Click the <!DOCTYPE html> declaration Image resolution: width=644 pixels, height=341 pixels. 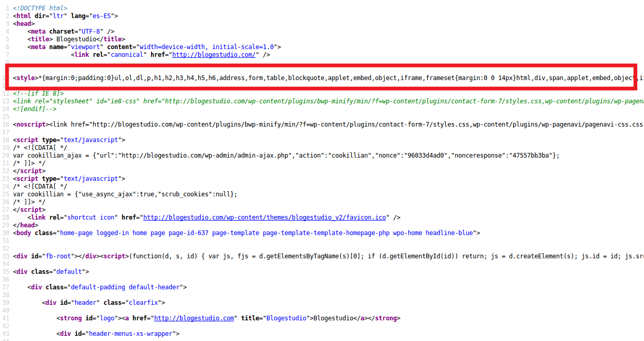[40, 8]
